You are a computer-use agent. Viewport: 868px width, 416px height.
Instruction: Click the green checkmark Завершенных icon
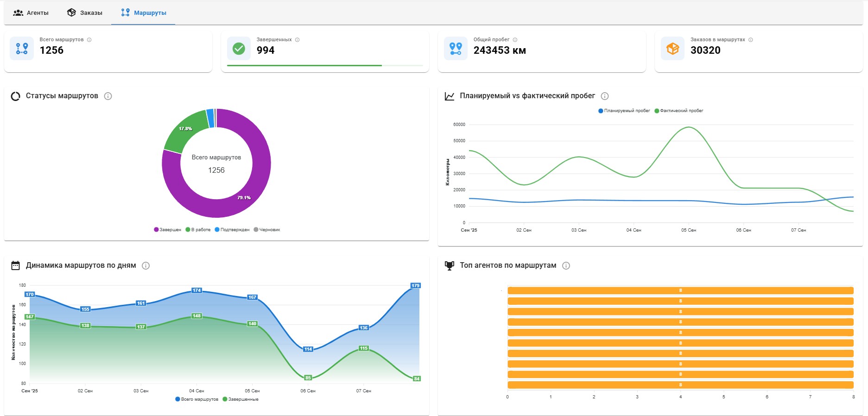(239, 48)
